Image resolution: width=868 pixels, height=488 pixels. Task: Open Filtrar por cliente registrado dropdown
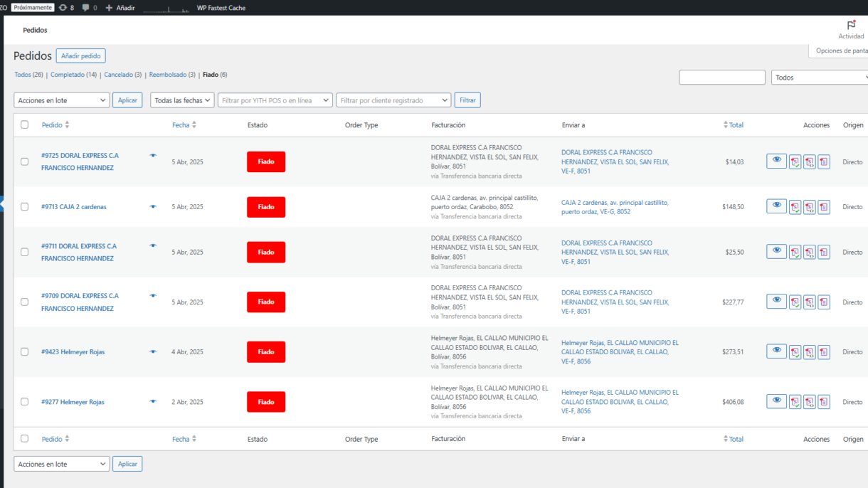click(x=393, y=100)
